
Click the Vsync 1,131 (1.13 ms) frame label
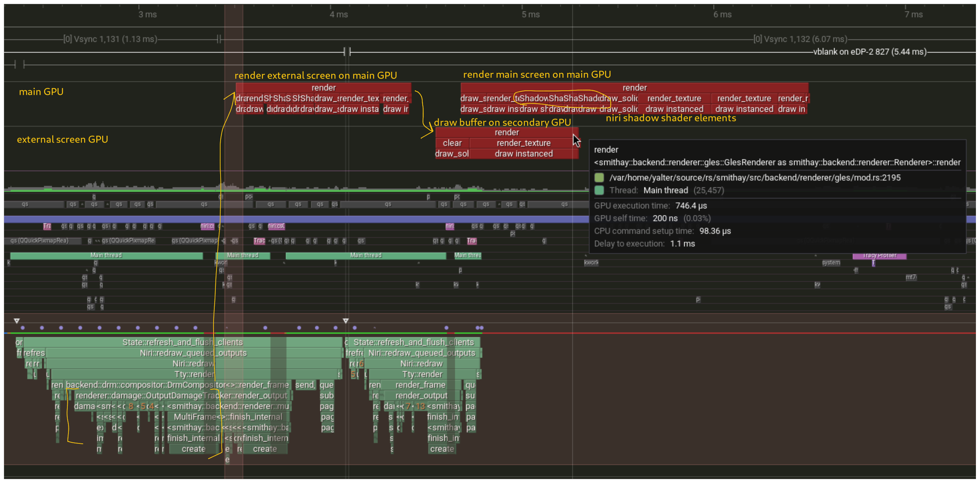(x=110, y=39)
